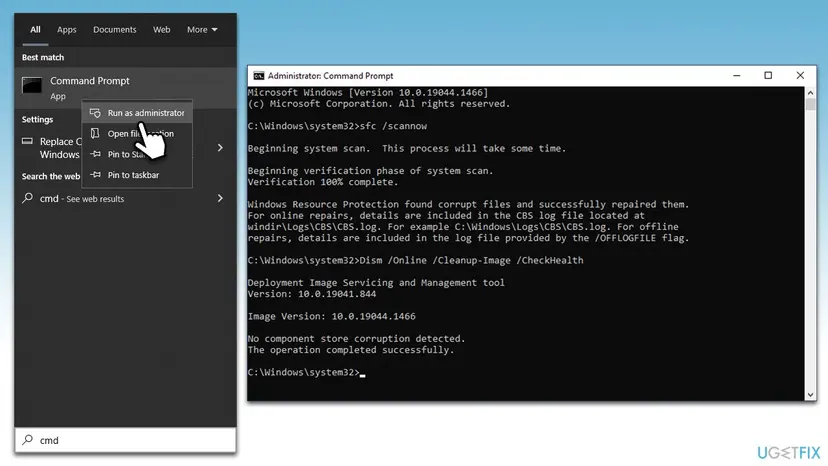Click the Search the web heading
828x466 pixels.
51,176
